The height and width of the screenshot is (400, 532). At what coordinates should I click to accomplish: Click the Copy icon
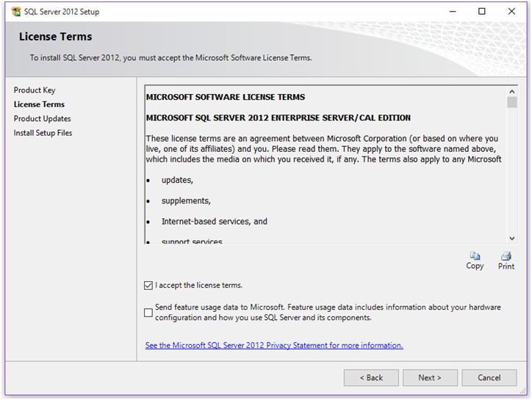pos(475,257)
